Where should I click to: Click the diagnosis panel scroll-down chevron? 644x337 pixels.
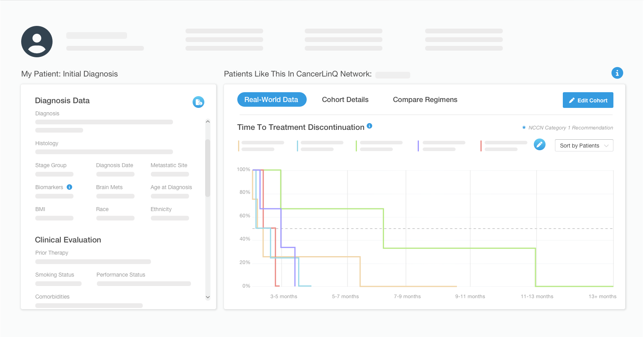208,297
